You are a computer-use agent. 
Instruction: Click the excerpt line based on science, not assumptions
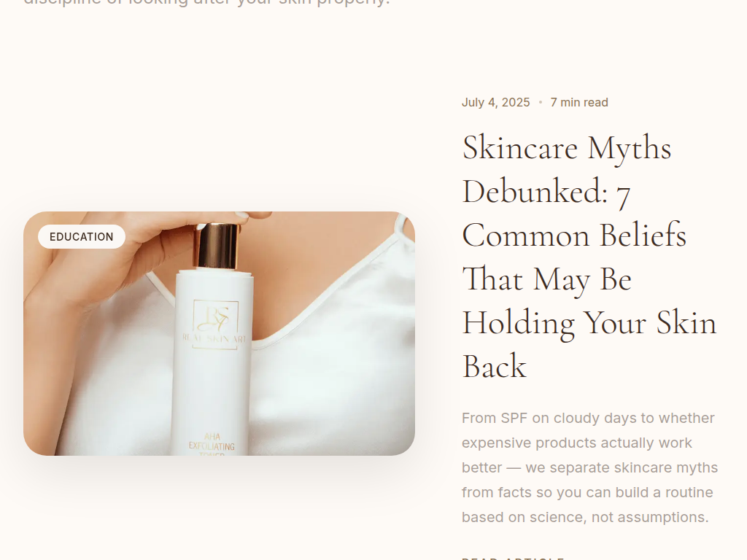tap(585, 517)
